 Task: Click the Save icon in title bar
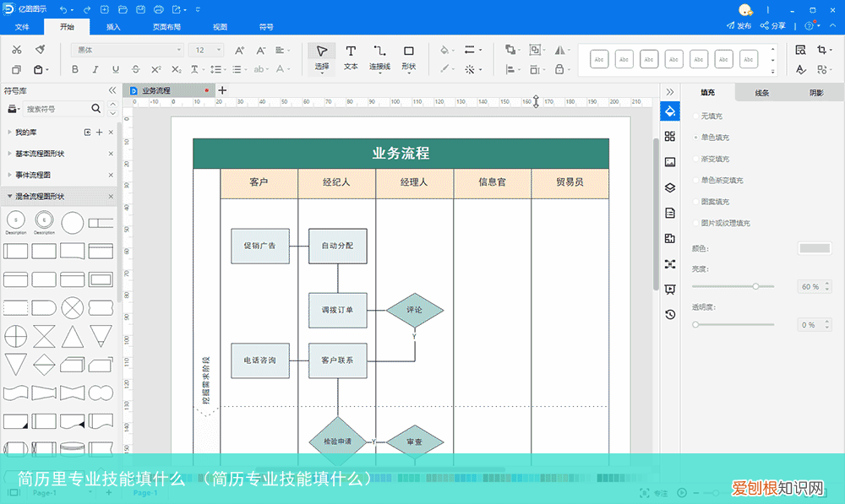(140, 9)
